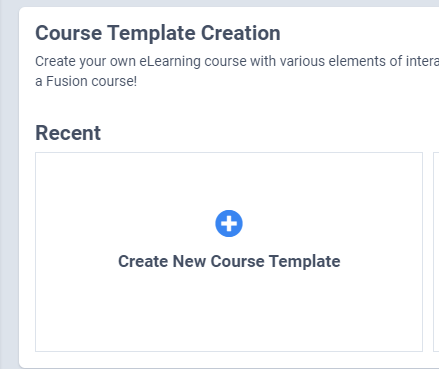Click the word 'Course' in the page title
Viewport: 439px width, 369px height.
[69, 33]
